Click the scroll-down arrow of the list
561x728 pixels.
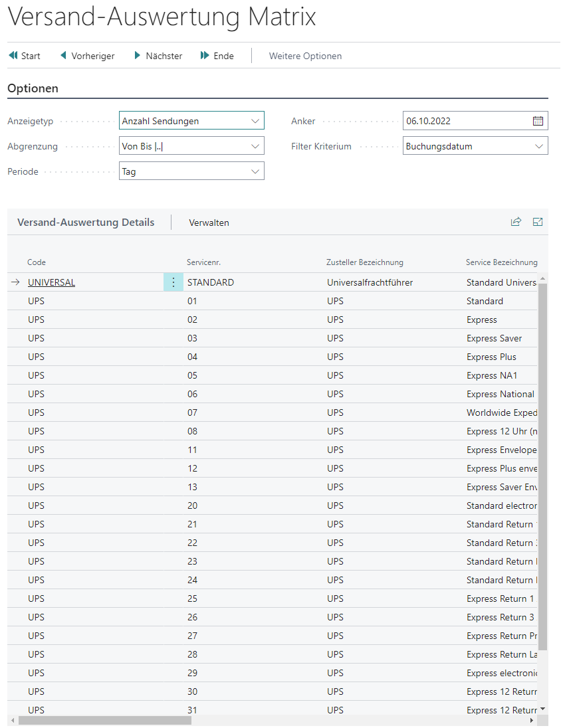[542, 709]
